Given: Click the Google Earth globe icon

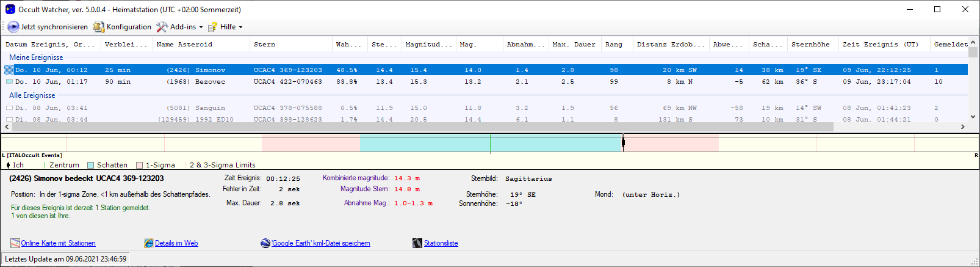Looking at the screenshot, I should (x=265, y=243).
